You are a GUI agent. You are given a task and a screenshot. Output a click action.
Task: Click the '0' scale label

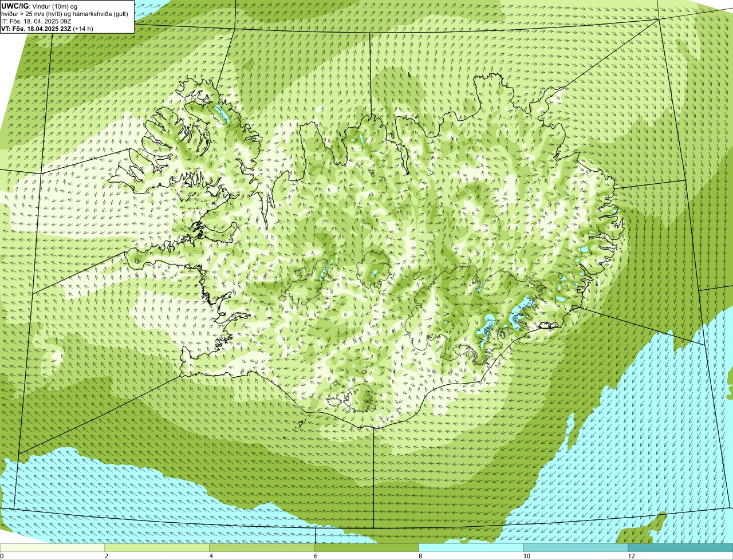pos(2,556)
